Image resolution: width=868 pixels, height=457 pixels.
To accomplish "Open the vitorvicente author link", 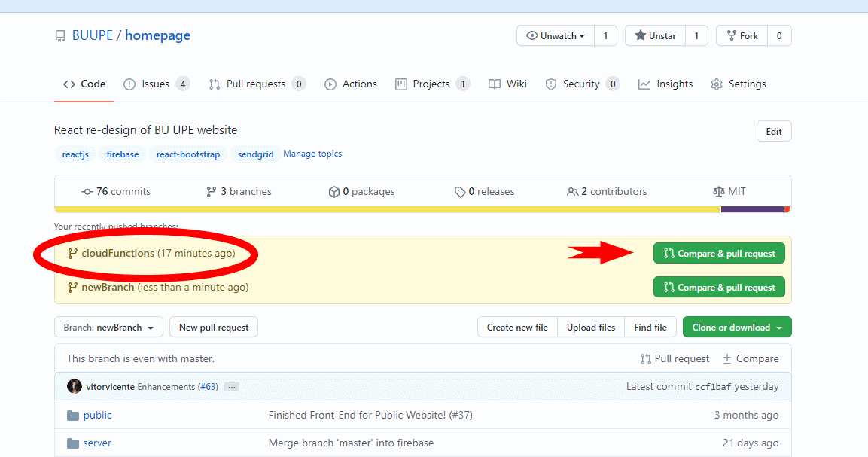I will pos(110,387).
